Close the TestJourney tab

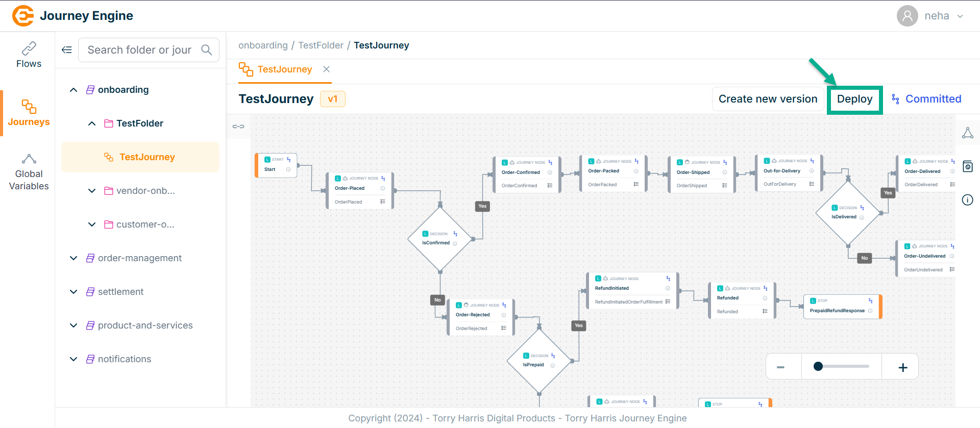pos(326,69)
